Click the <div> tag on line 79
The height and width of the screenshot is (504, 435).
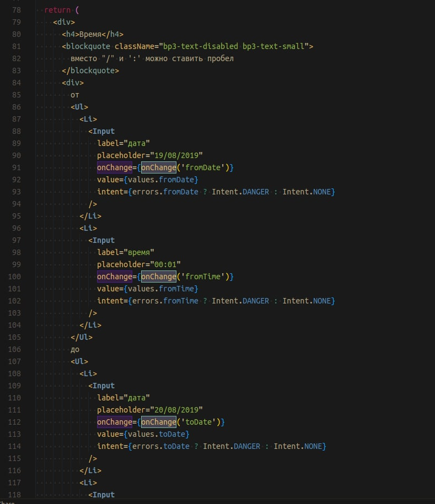point(64,22)
